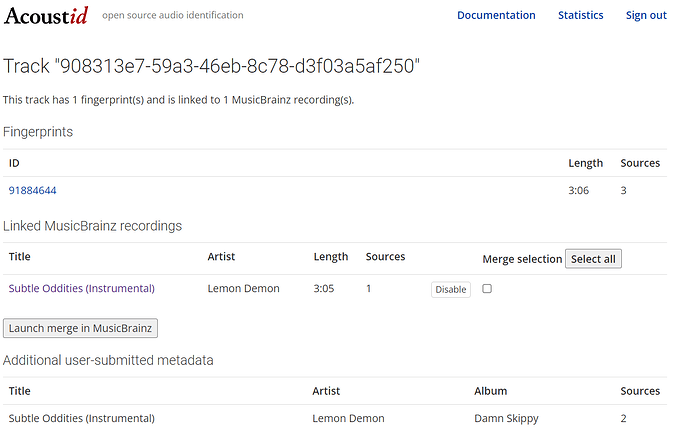
Task: Go to the Statistics page
Action: pos(580,15)
